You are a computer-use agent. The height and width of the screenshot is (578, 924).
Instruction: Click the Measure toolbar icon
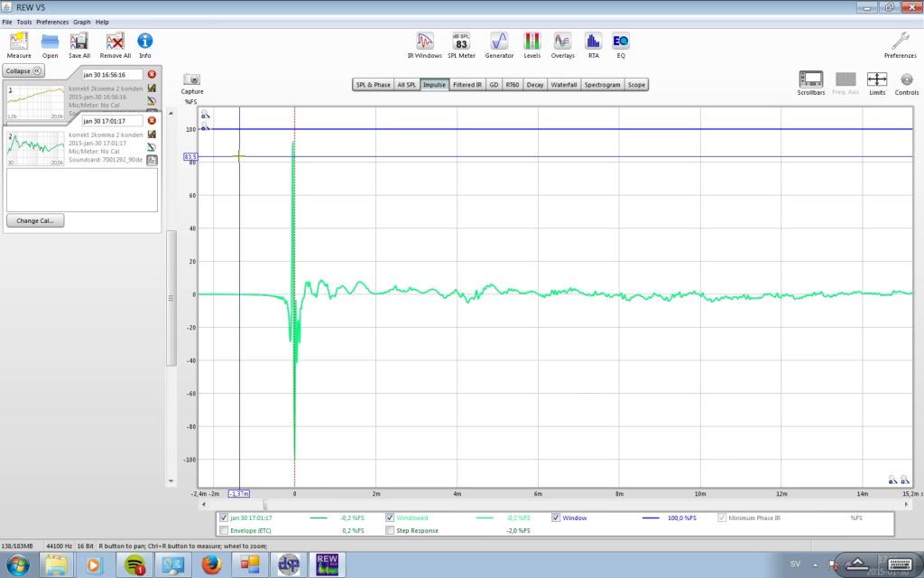coord(19,42)
